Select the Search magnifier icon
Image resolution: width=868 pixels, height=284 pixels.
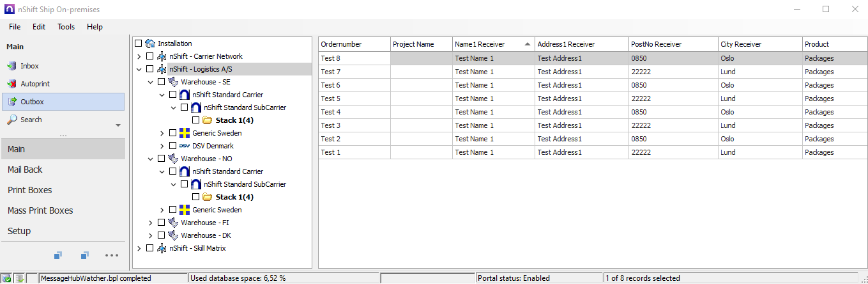[12, 120]
